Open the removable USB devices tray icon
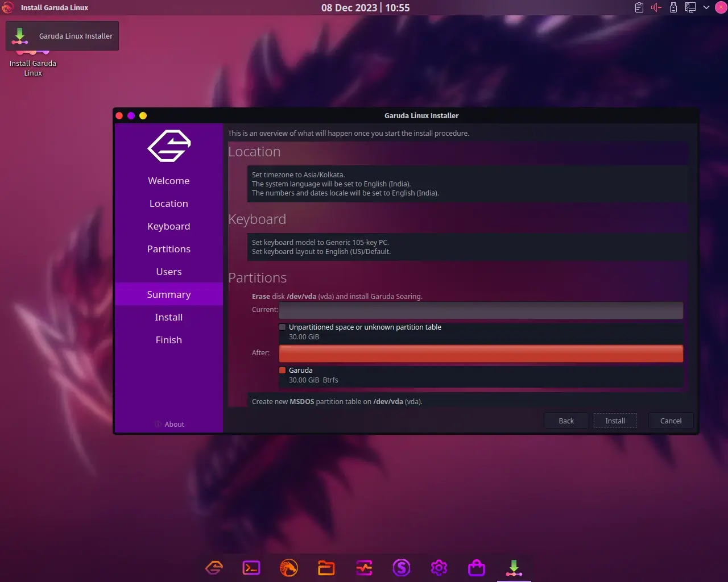Screen dimensions: 728x582 (x=673, y=7)
